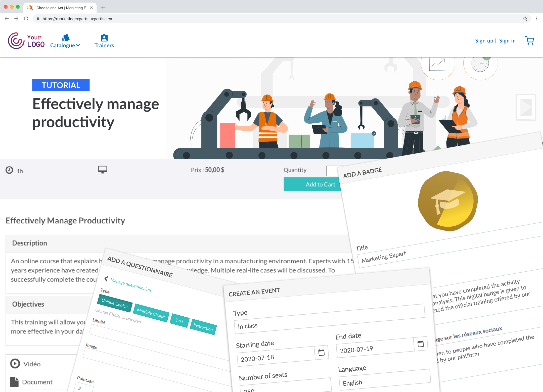Select Unique Choice question type
This screenshot has height=392, width=543.
(115, 303)
